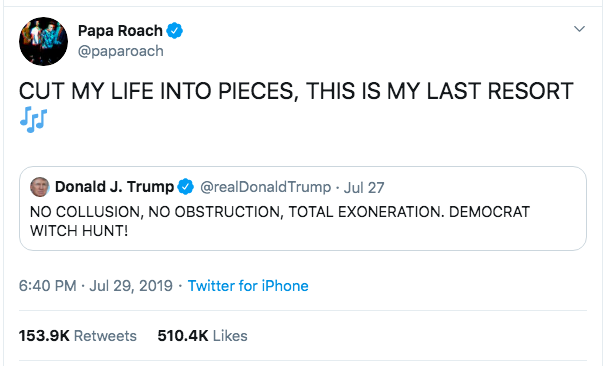Click the Jul 27 quoted tweet date
The width and height of the screenshot is (607, 366).
pos(364,188)
